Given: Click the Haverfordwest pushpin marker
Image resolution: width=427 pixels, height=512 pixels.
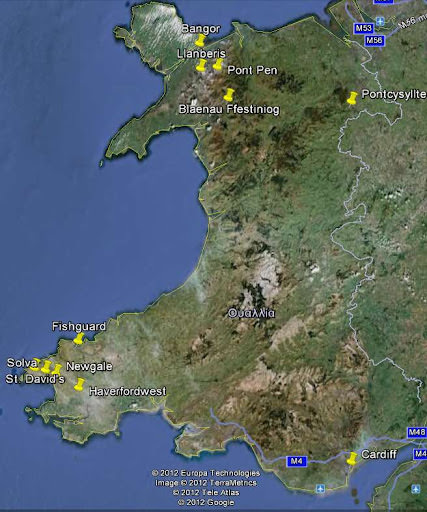Looking at the screenshot, I should (79, 384).
